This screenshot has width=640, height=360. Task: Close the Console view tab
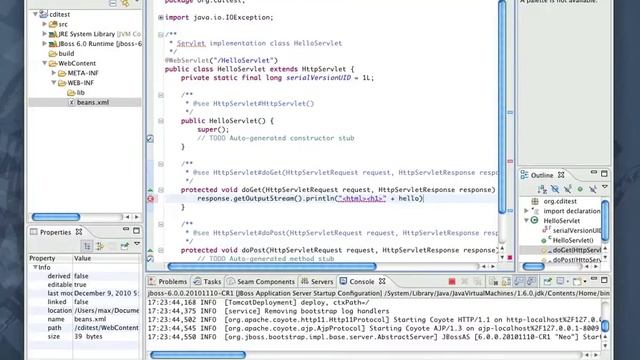[x=382, y=281]
